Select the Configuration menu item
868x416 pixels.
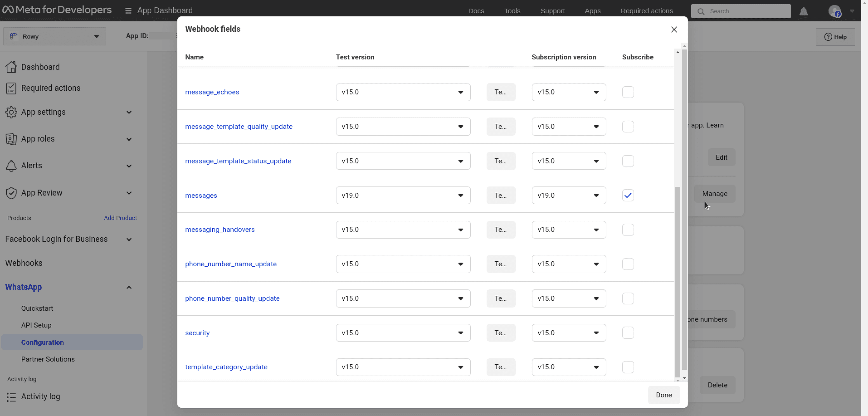click(x=42, y=342)
